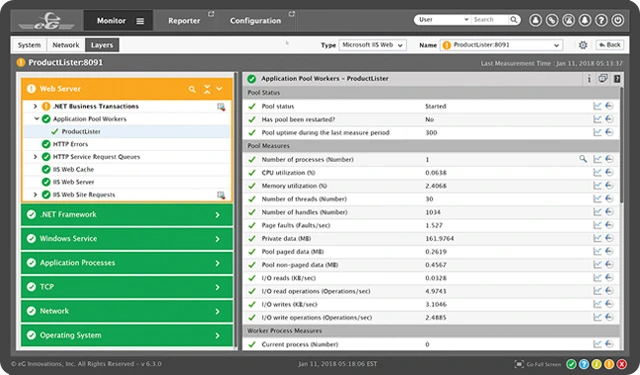Click the help icon in Application Pool Workers header
The image size is (640, 375).
[617, 79]
